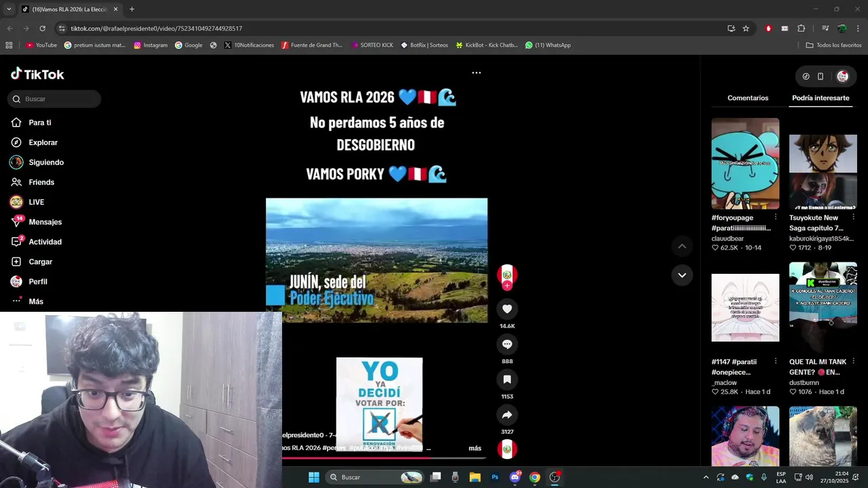Open the QUE TAL MI TANK thumbnail
This screenshot has width=868, height=488.
(823, 308)
